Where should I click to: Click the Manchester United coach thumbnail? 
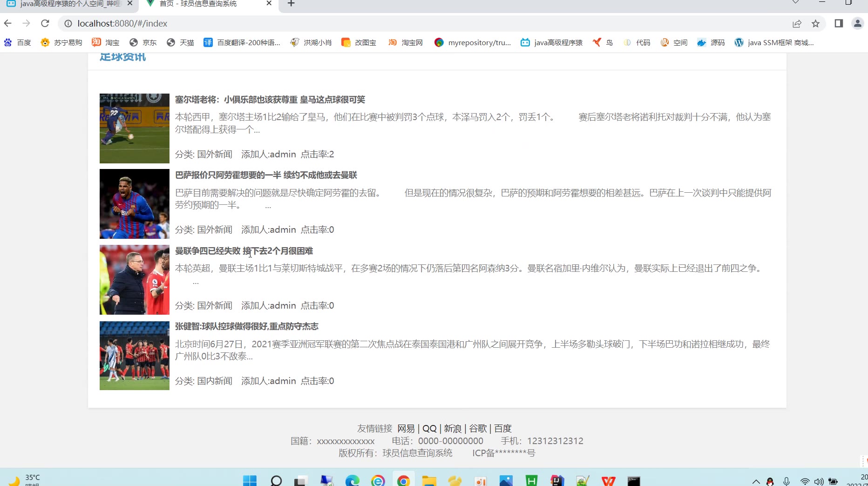pyautogui.click(x=135, y=280)
